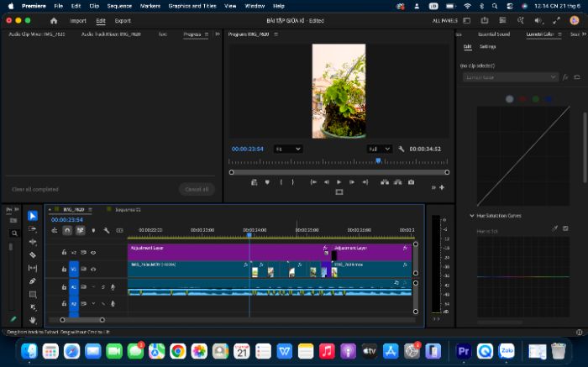Click the search icon in Project panel
The height and width of the screenshot is (367, 588).
pyautogui.click(x=14, y=233)
